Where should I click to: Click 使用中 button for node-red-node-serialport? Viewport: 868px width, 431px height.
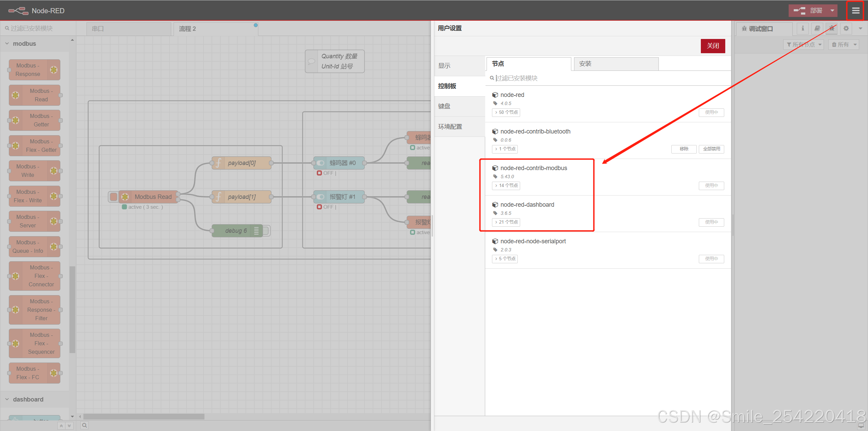711,259
